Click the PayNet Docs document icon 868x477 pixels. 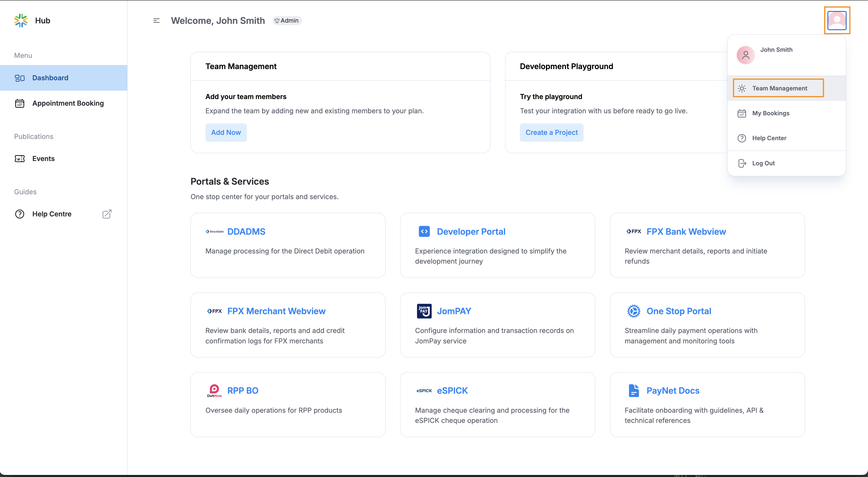coord(634,390)
